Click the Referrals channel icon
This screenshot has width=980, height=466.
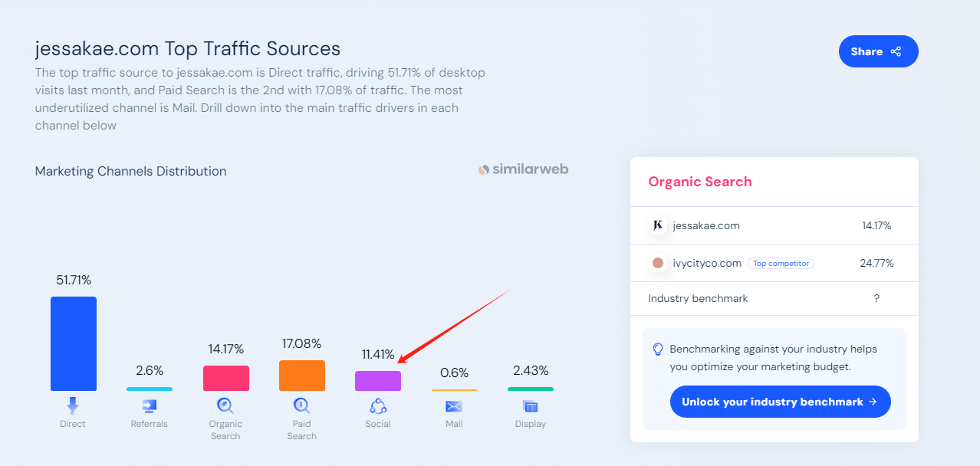tap(150, 406)
